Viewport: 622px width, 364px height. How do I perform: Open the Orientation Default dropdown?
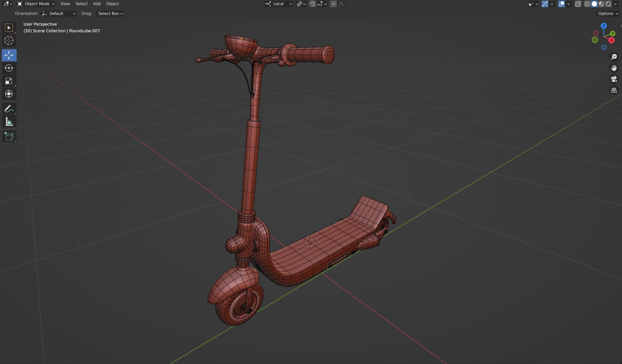[x=58, y=14]
